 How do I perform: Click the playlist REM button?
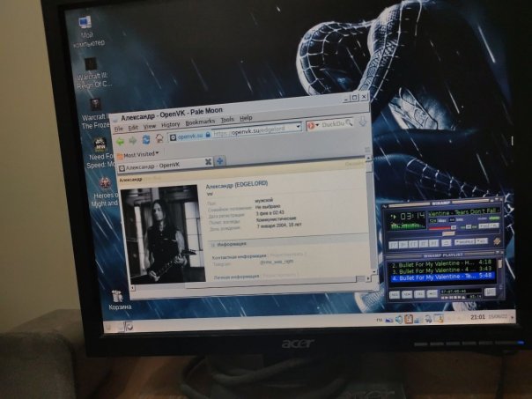406,294
